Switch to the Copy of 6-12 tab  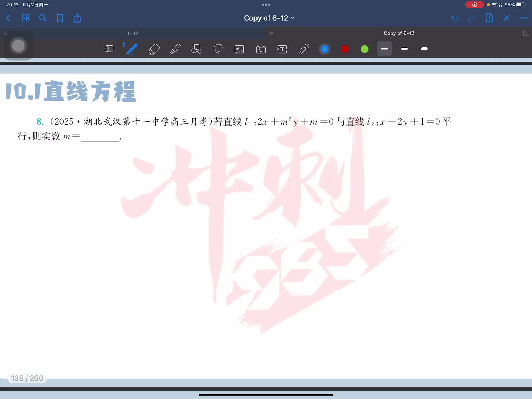click(x=399, y=33)
